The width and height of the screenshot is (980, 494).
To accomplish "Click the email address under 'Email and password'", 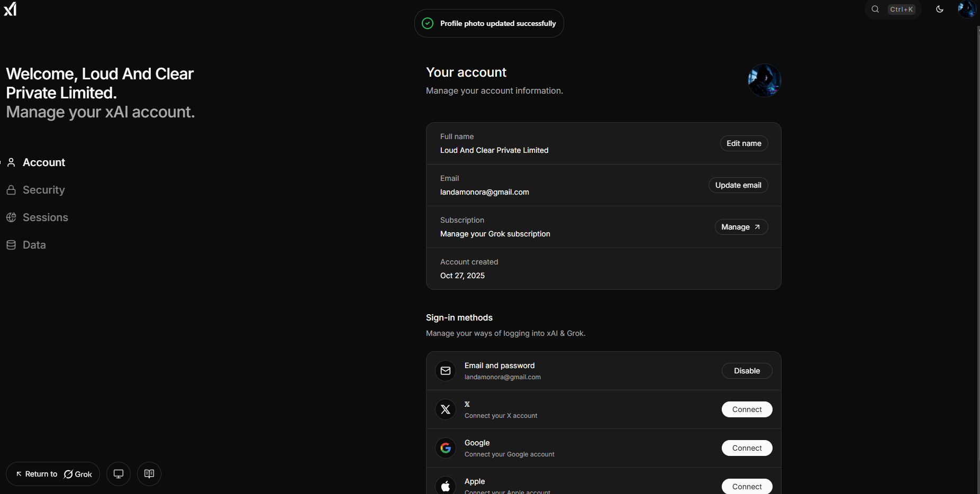I will click(x=503, y=377).
